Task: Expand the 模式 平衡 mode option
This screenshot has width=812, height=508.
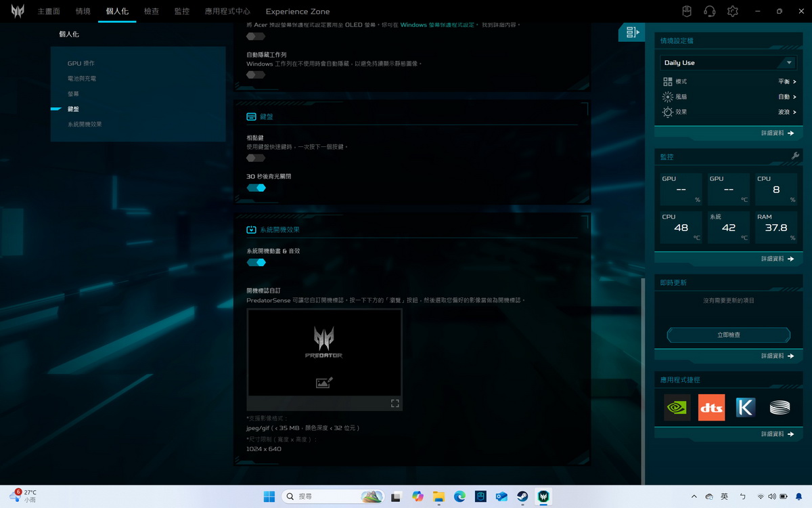Action: [787, 81]
